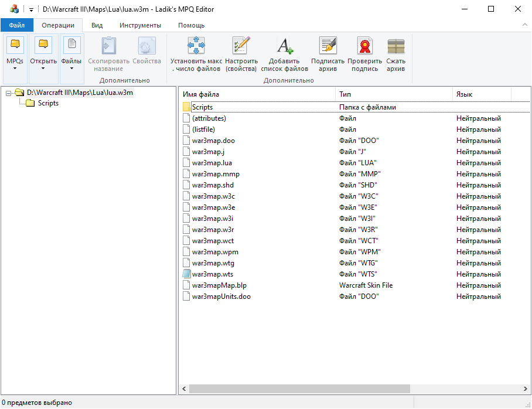Select Scripts node in tree
This screenshot has height=409, width=532.
[x=48, y=103]
